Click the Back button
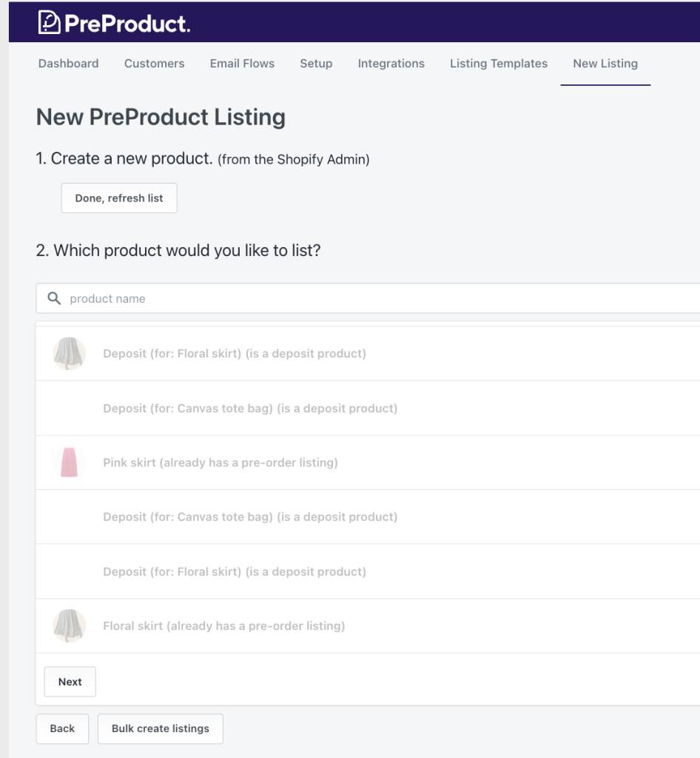 [62, 728]
